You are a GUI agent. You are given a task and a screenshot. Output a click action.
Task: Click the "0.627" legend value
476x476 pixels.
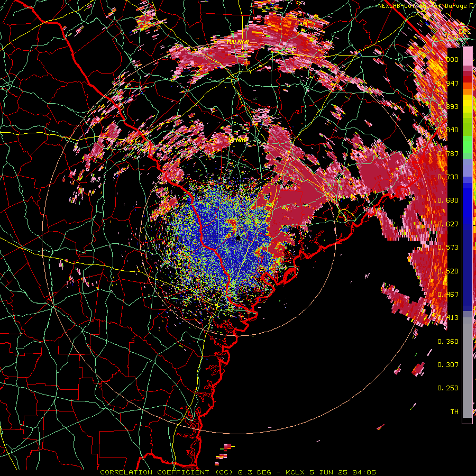(x=448, y=224)
